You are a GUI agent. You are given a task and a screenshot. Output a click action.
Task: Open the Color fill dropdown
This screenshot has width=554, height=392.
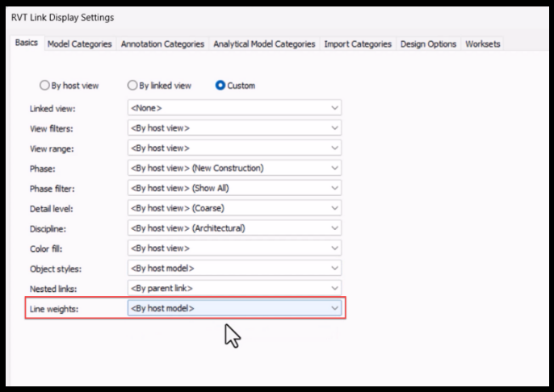[x=234, y=248]
